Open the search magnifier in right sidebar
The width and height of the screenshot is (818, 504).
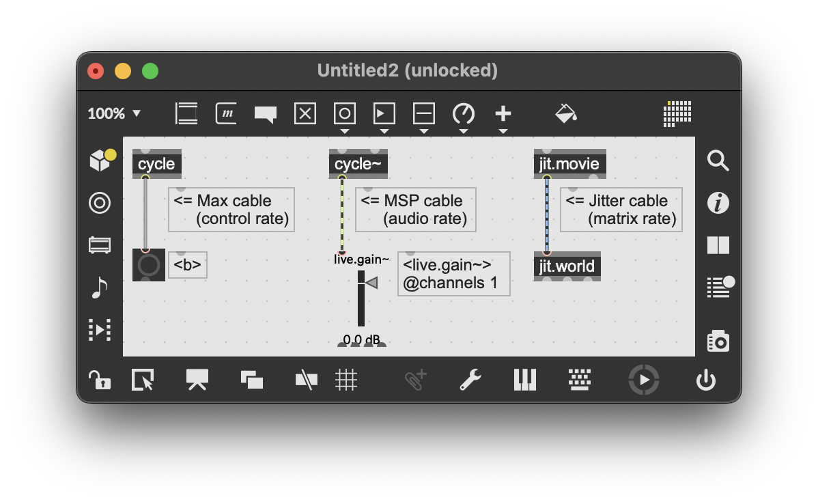[x=718, y=161]
